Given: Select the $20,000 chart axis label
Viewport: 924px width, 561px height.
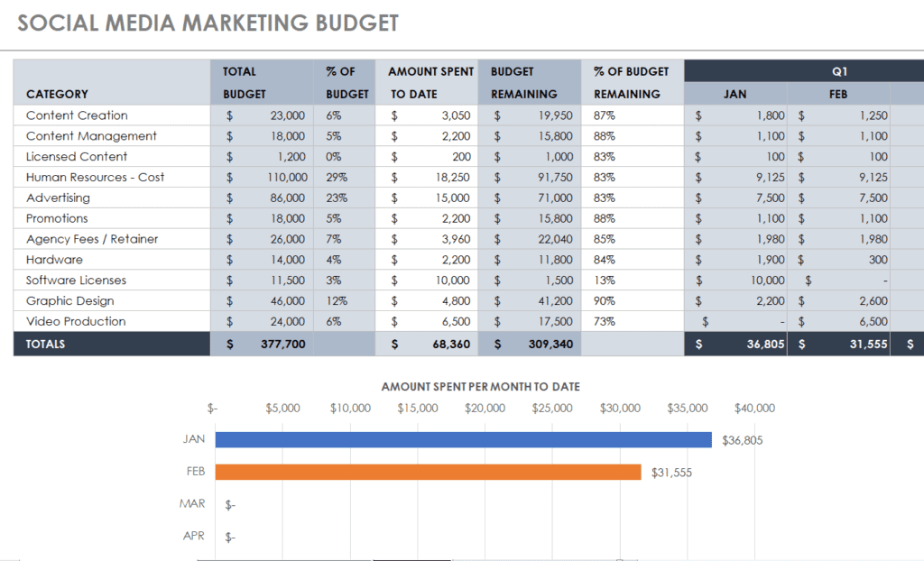Looking at the screenshot, I should tap(485, 409).
